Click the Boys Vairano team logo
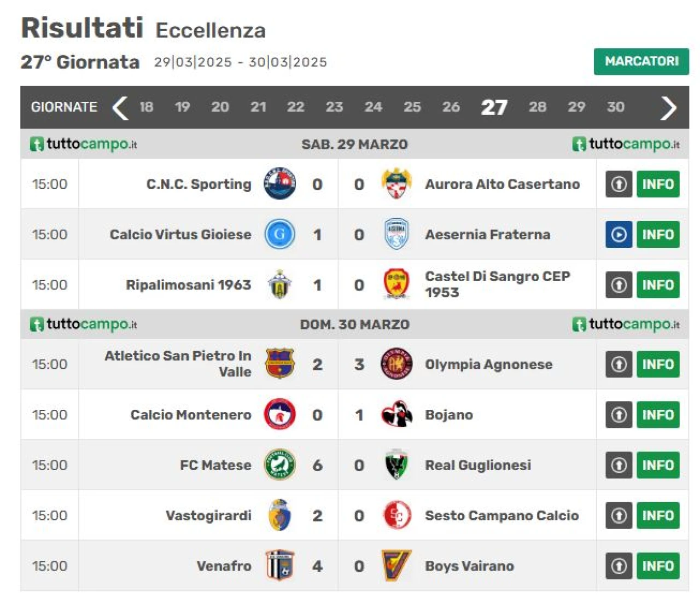 (396, 566)
